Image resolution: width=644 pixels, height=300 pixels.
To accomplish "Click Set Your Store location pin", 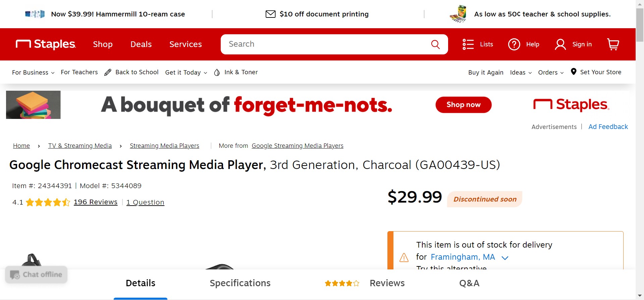I will [x=574, y=72].
